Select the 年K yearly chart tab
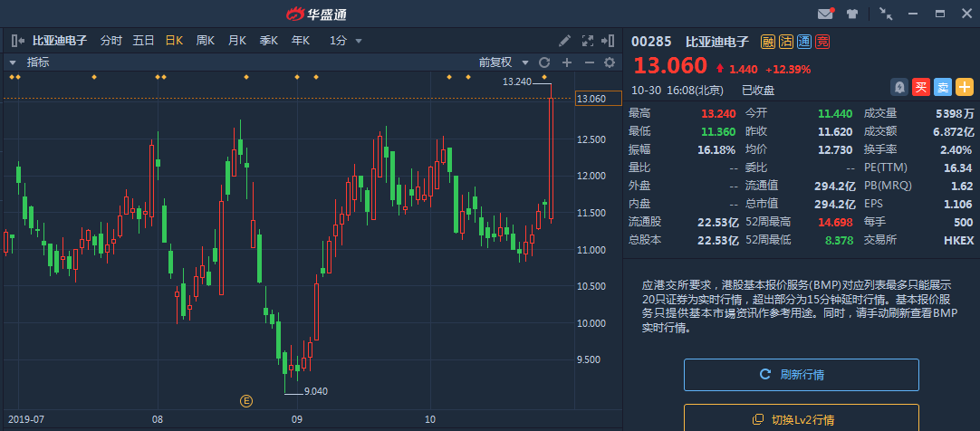The image size is (980, 431). pos(301,42)
